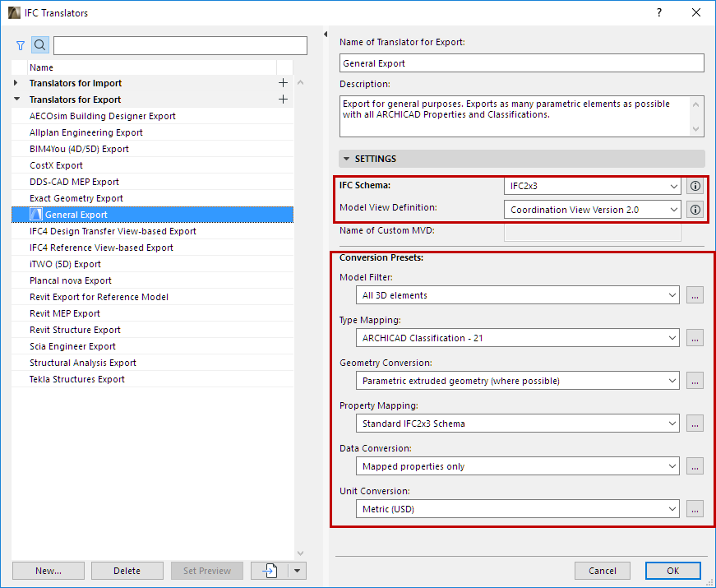Select Revit Export for Reference Model
The image size is (716, 588).
coord(152,297)
